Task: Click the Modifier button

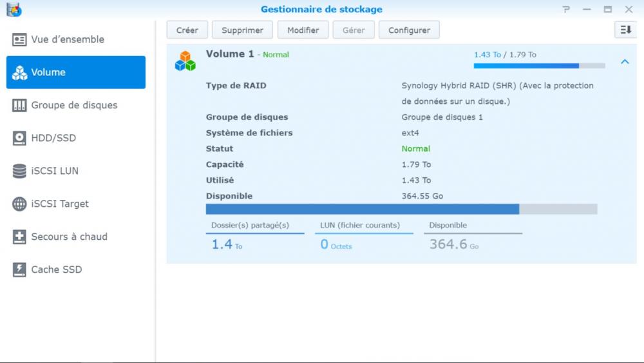Action: tap(303, 30)
